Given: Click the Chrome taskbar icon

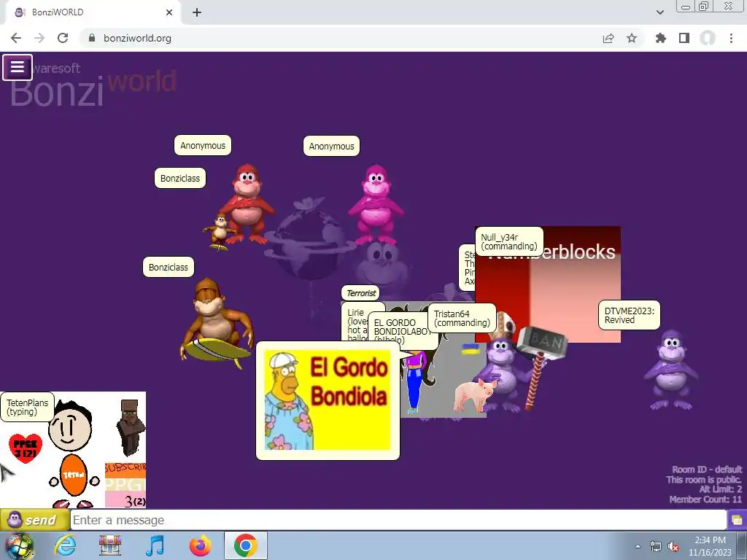Looking at the screenshot, I should (x=245, y=545).
